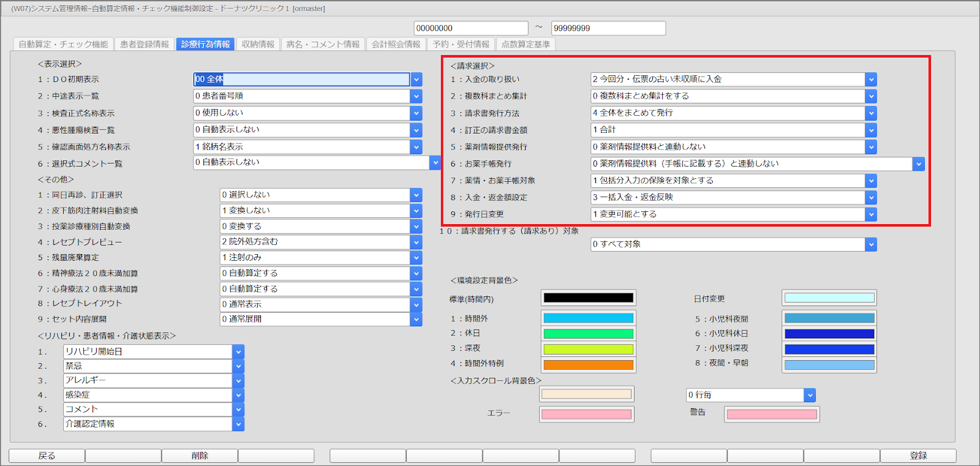Open the すべて対象 dropdown

(871, 244)
